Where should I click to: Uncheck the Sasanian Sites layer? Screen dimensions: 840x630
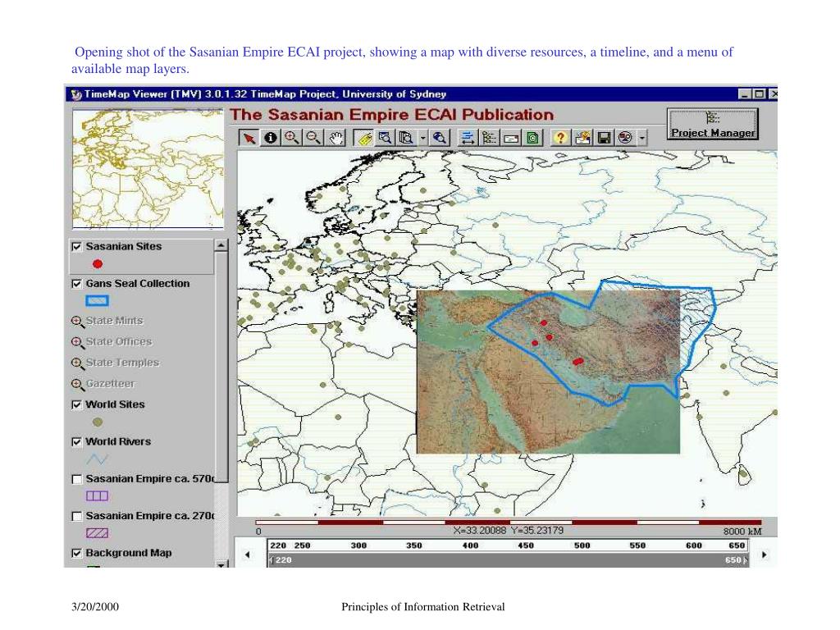pyautogui.click(x=76, y=246)
